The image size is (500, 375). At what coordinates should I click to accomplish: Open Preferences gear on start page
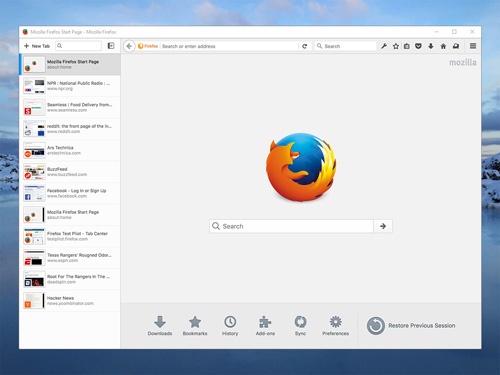(x=335, y=325)
